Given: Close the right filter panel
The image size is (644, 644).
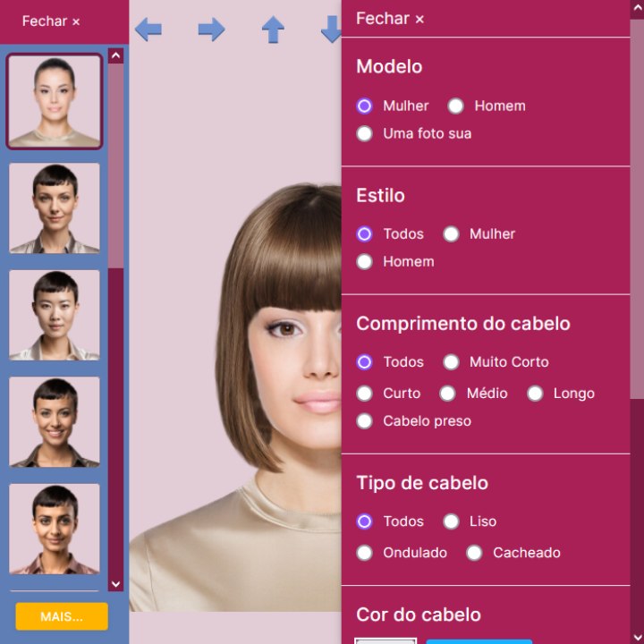Looking at the screenshot, I should click(x=390, y=19).
